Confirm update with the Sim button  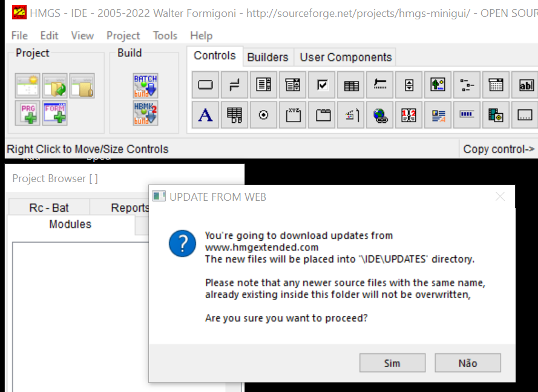click(392, 363)
